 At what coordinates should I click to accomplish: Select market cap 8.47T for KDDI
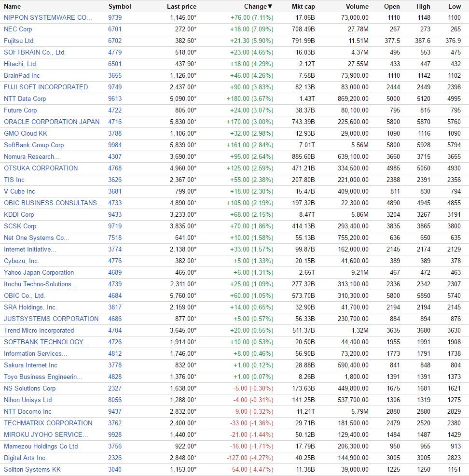click(307, 214)
